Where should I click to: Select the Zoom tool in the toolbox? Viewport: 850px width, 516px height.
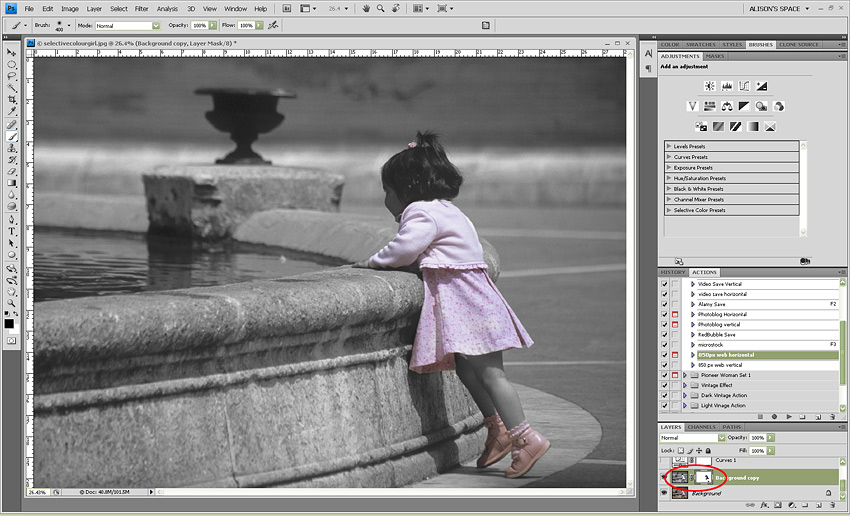pyautogui.click(x=11, y=304)
